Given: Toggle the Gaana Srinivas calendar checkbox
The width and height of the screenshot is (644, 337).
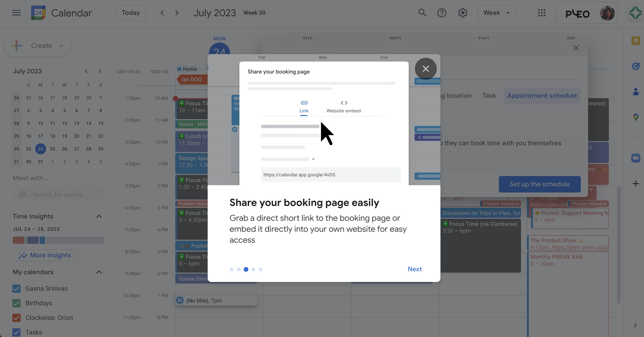Looking at the screenshot, I should [16, 288].
